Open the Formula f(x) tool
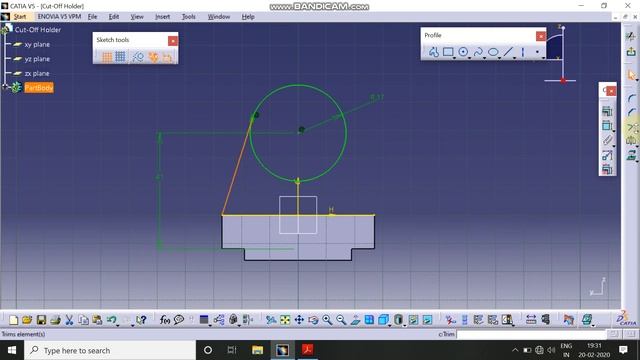Screen dimensions: 640x360 (164, 320)
